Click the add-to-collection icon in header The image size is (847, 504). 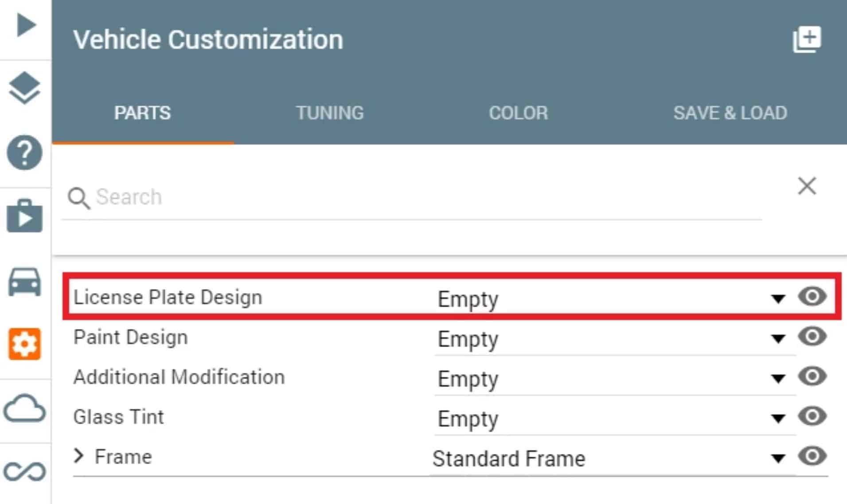click(807, 39)
